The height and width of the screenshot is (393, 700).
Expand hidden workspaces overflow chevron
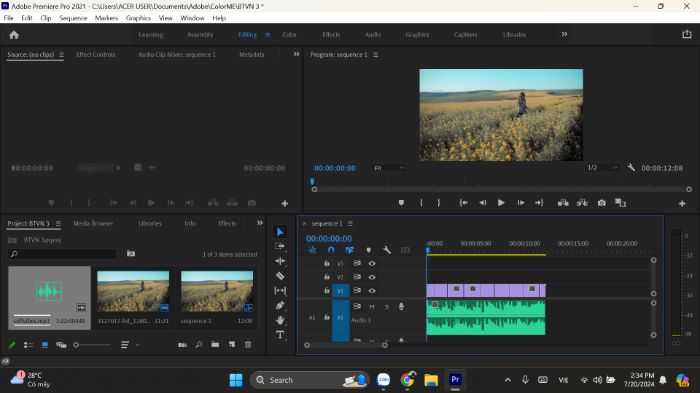click(x=564, y=34)
